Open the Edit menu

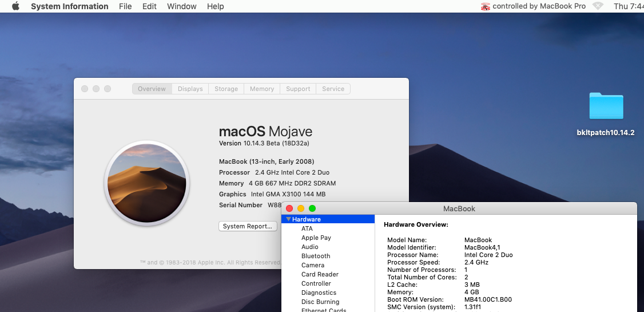point(149,6)
